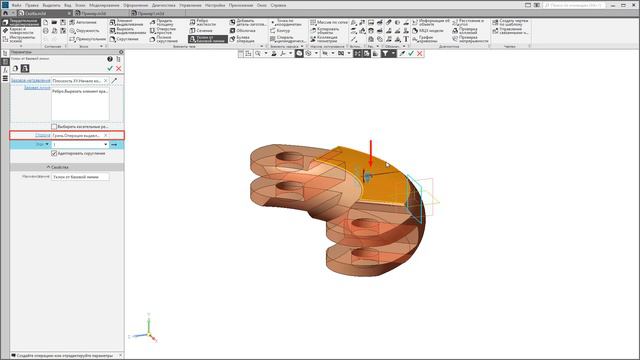Image resolution: width=640 pixels, height=360 pixels.
Task: Choose Элемент выдавливания tool
Action: coord(127,22)
